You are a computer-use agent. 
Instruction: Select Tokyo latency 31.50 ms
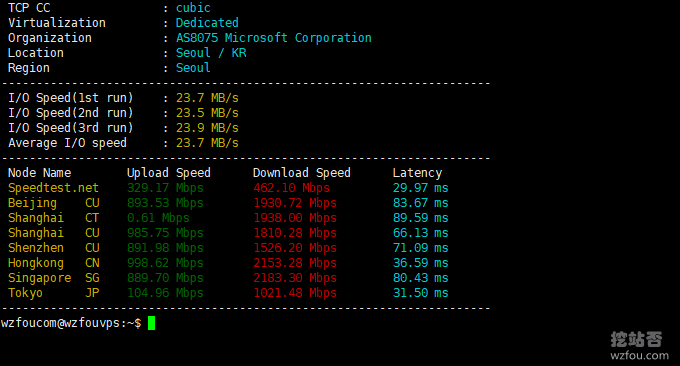point(421,293)
